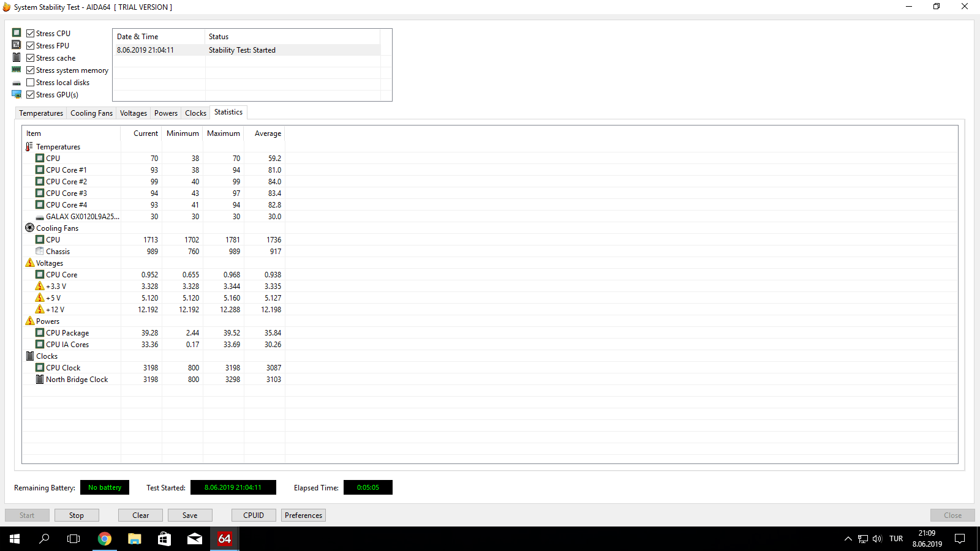Image resolution: width=980 pixels, height=551 pixels.
Task: Click the Stress FPU icon
Action: [x=17, y=45]
